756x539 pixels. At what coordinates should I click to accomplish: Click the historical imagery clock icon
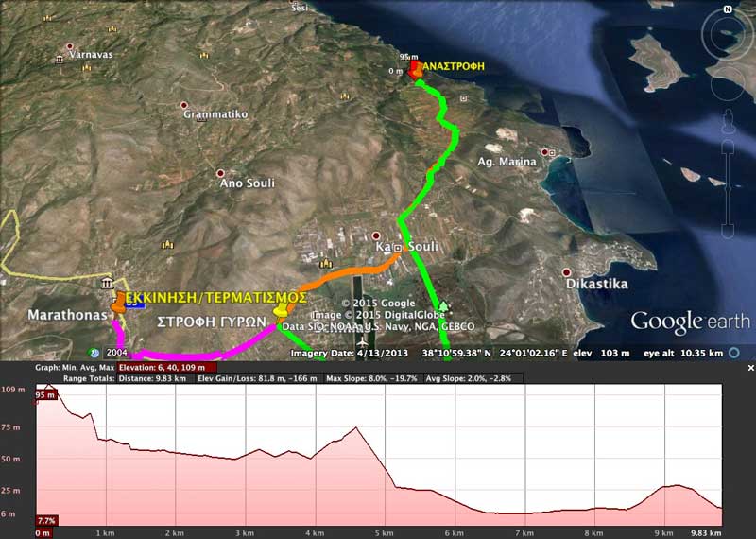coord(94,353)
